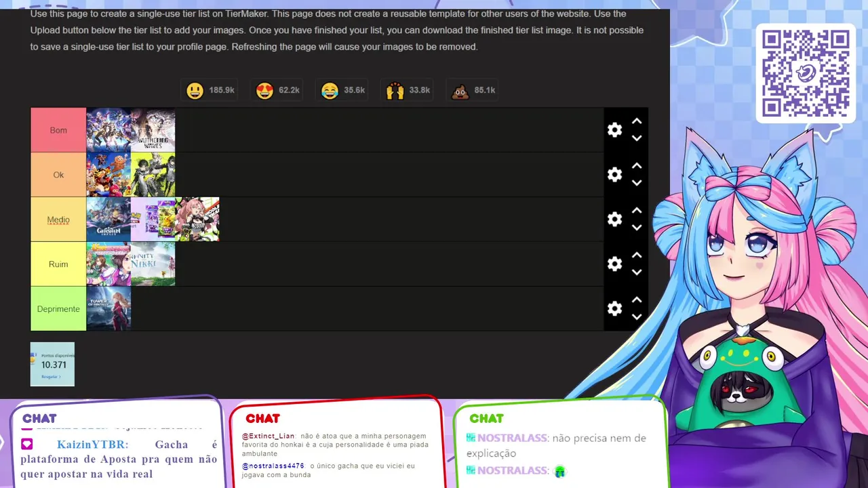Viewport: 868px width, 488px height.
Task: Move Ok tier up with arrow
Action: [637, 166]
